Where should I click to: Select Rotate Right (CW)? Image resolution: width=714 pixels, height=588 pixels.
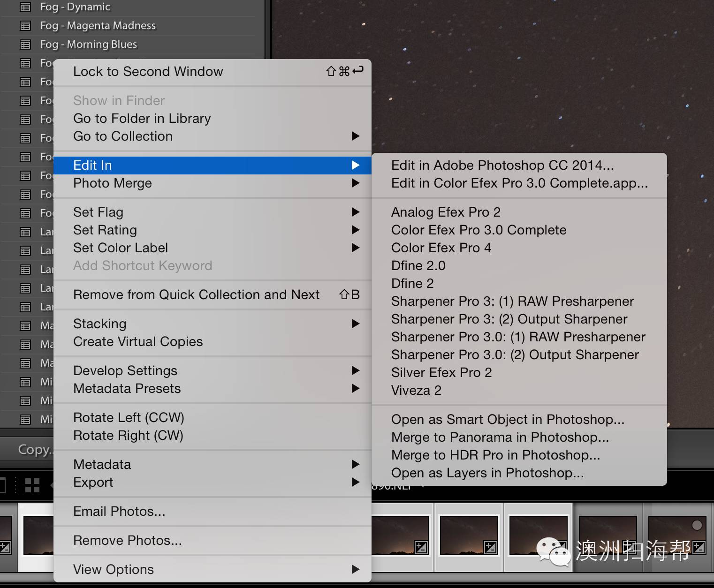213,435
